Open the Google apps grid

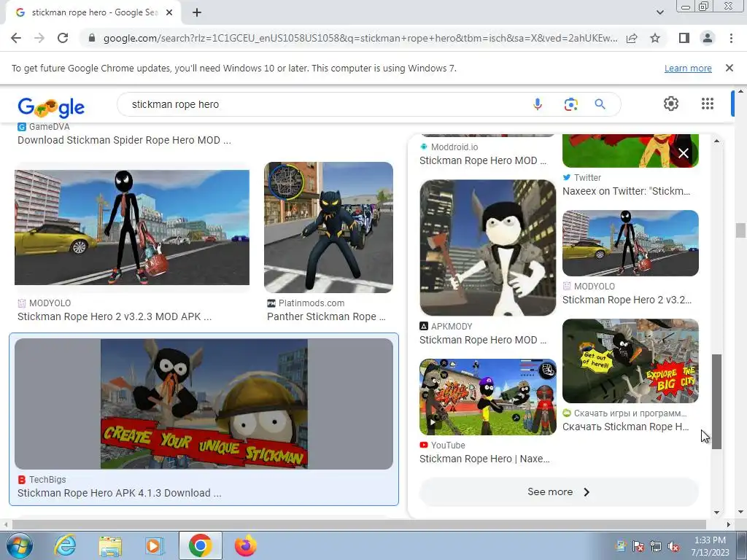[x=707, y=104]
